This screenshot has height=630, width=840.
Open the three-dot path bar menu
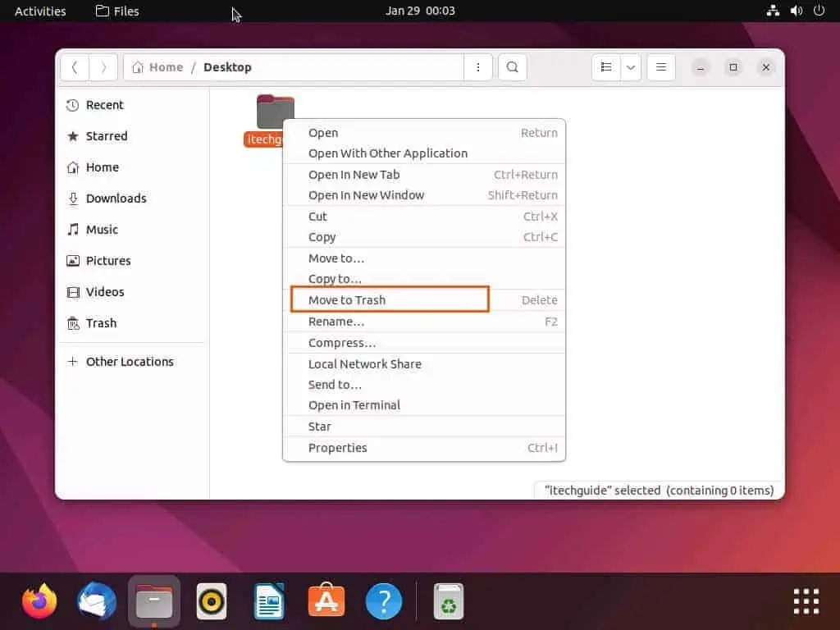pyautogui.click(x=478, y=67)
